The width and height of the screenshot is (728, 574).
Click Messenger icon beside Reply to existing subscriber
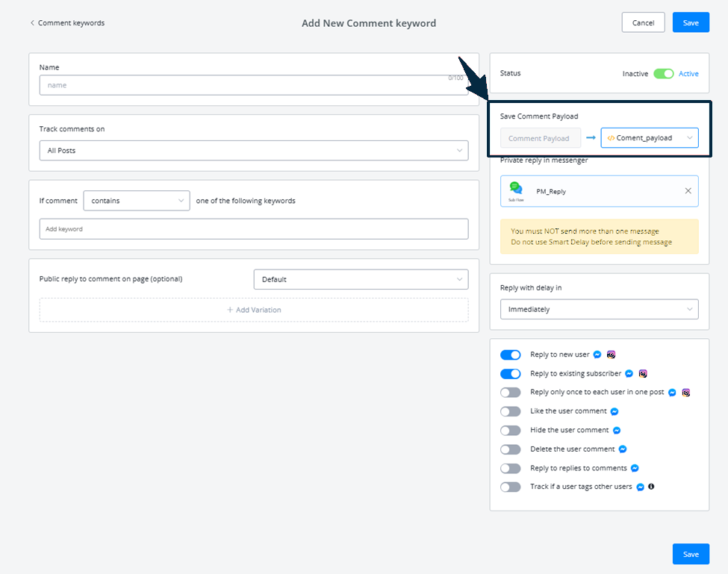point(629,373)
